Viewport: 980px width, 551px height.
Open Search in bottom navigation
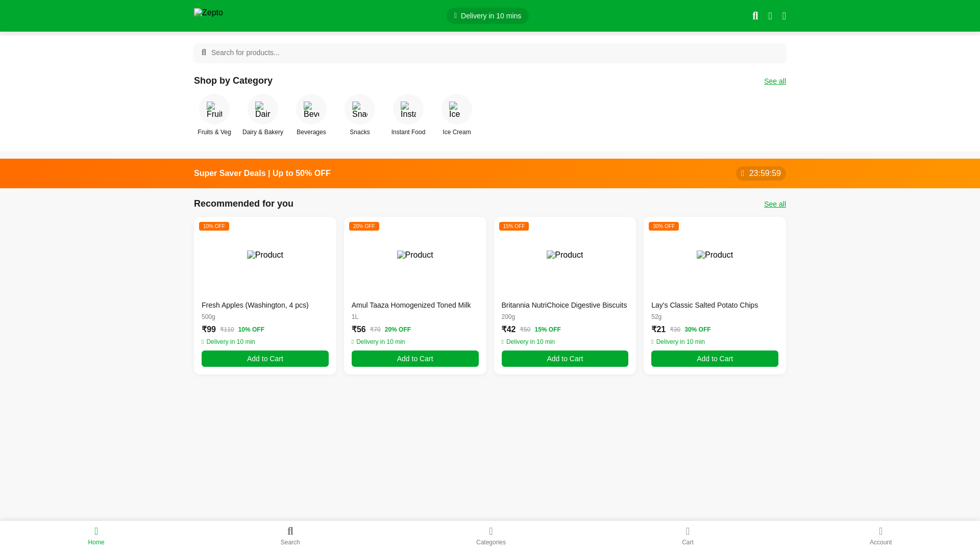click(290, 536)
